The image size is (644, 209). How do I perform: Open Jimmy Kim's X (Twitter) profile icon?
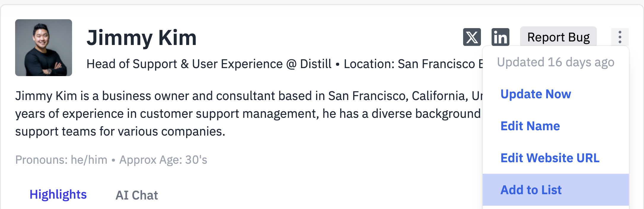tap(472, 37)
